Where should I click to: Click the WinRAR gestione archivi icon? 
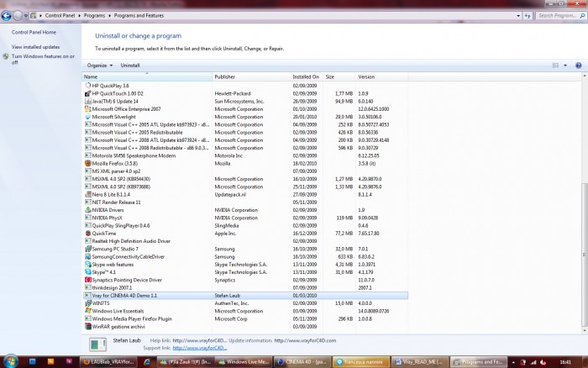point(87,326)
